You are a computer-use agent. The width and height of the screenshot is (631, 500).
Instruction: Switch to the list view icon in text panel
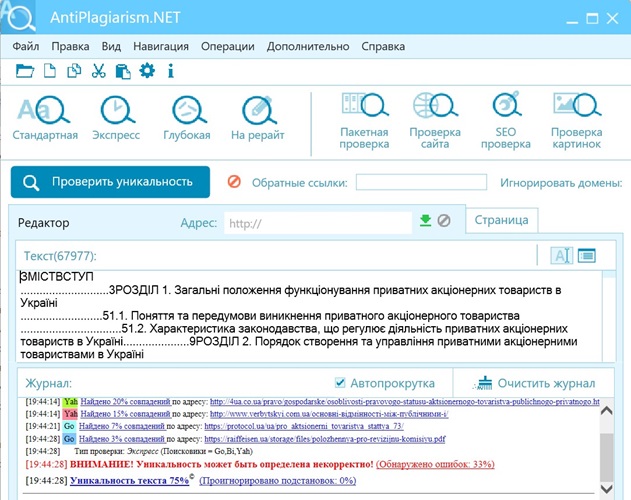pyautogui.click(x=587, y=255)
